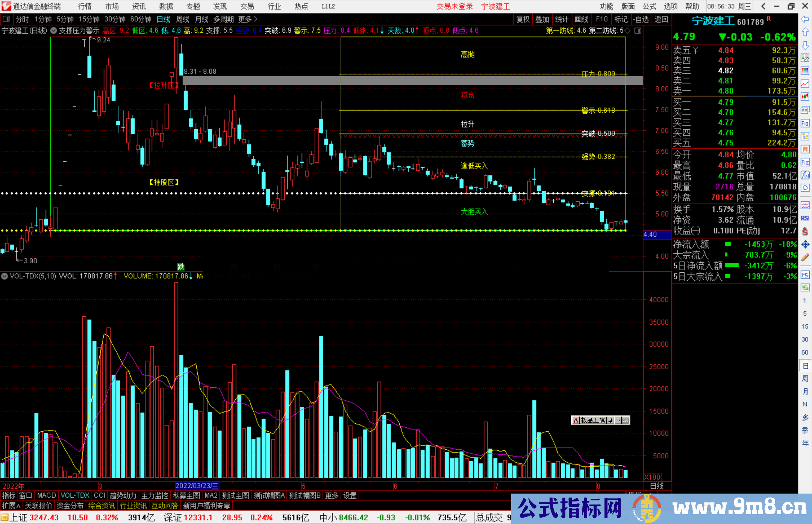Image resolution: width=812 pixels, height=524 pixels.
Task: Click the candlestick chart icon in sidebar
Action: pyautogui.click(x=805, y=97)
